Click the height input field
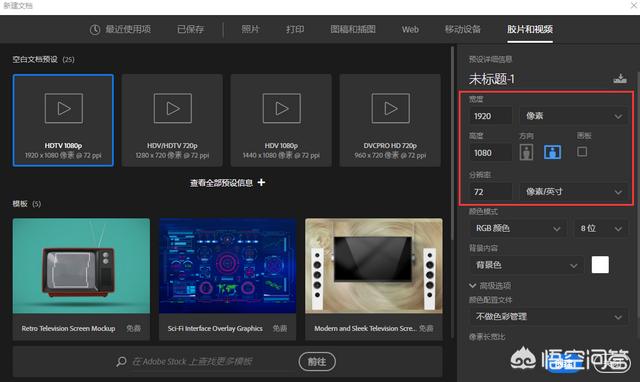This screenshot has width=640, height=382. coord(491,153)
